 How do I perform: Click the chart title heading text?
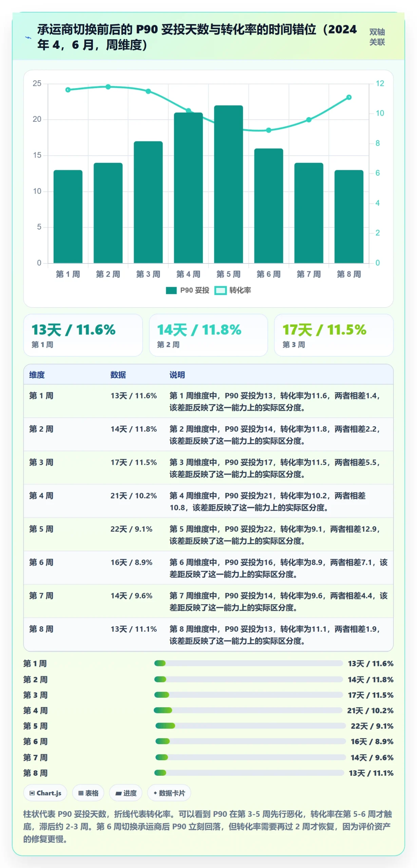click(197, 37)
